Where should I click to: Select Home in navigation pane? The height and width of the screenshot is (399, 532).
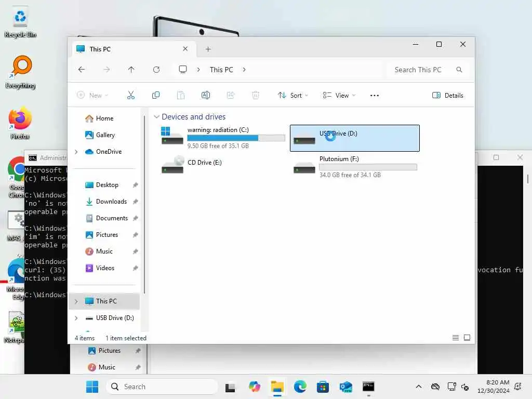104,118
